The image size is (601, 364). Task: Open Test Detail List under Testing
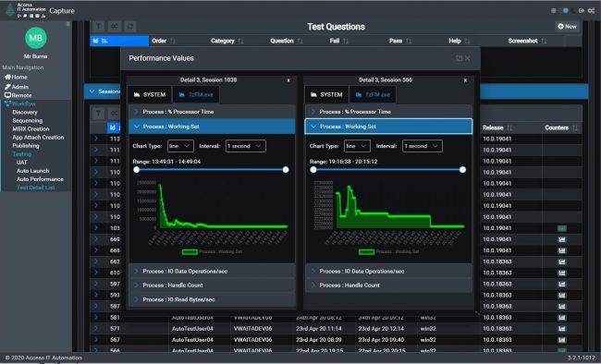pos(36,188)
